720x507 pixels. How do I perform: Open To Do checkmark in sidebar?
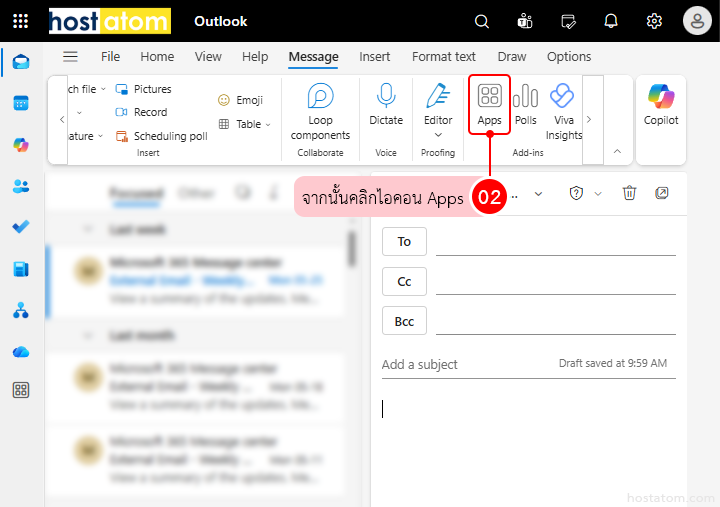[21, 226]
